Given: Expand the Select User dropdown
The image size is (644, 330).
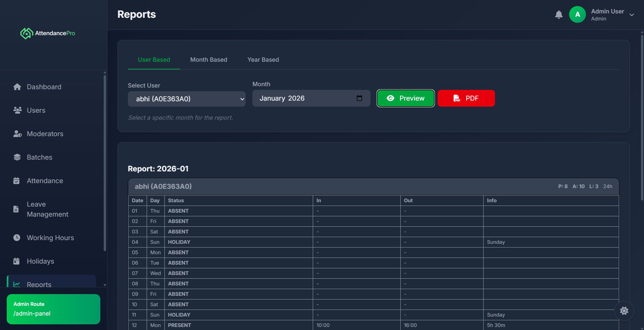Looking at the screenshot, I should pos(187,99).
